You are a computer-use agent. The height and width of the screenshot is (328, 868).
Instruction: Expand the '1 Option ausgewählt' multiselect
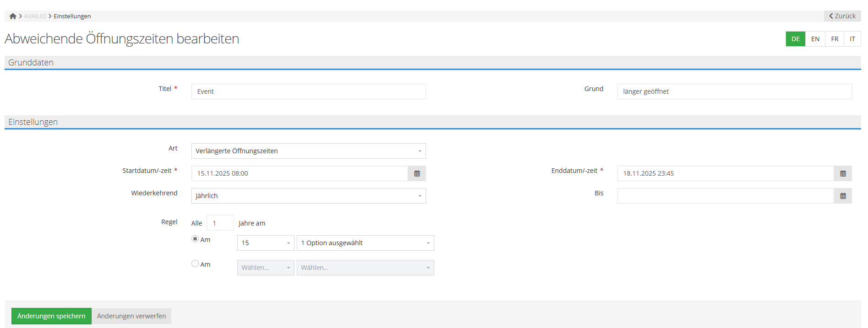(x=365, y=243)
